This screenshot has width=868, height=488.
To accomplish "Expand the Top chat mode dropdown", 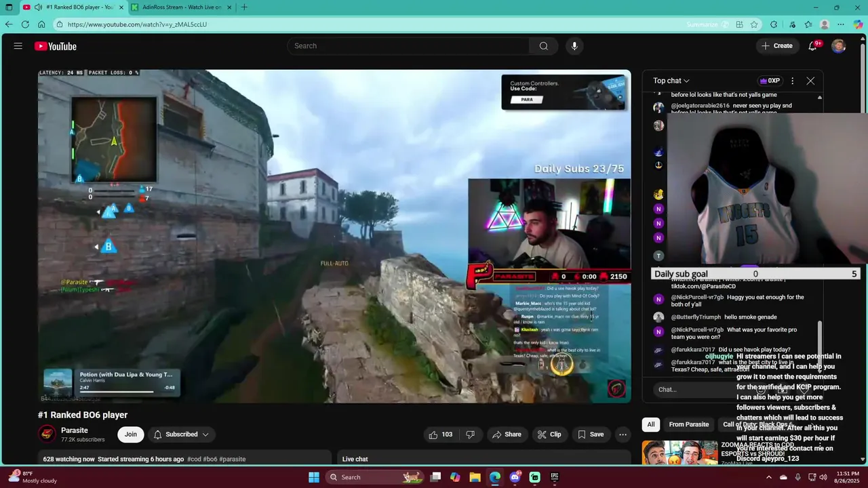I will (671, 81).
